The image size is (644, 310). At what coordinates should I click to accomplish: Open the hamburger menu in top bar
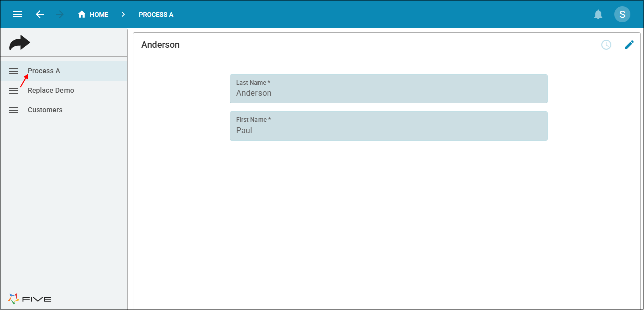(18, 14)
